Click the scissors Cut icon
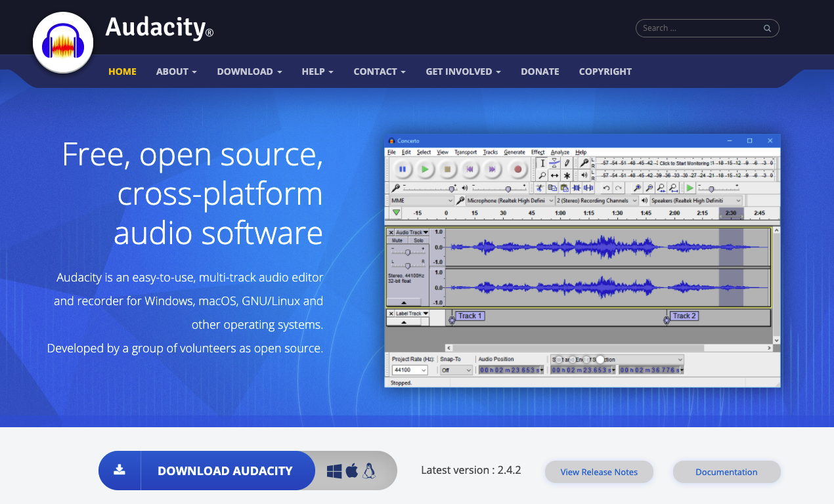This screenshot has width=834, height=504. coord(538,188)
